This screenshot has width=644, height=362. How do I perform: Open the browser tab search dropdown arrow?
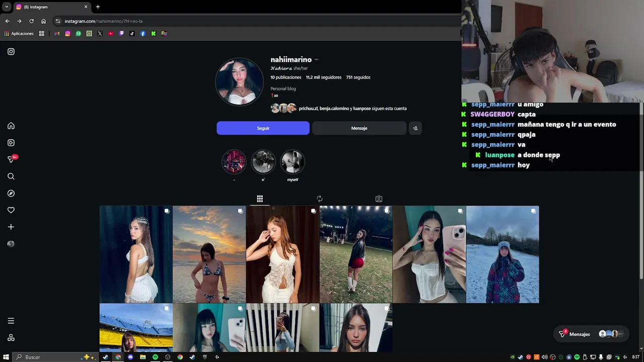click(7, 7)
